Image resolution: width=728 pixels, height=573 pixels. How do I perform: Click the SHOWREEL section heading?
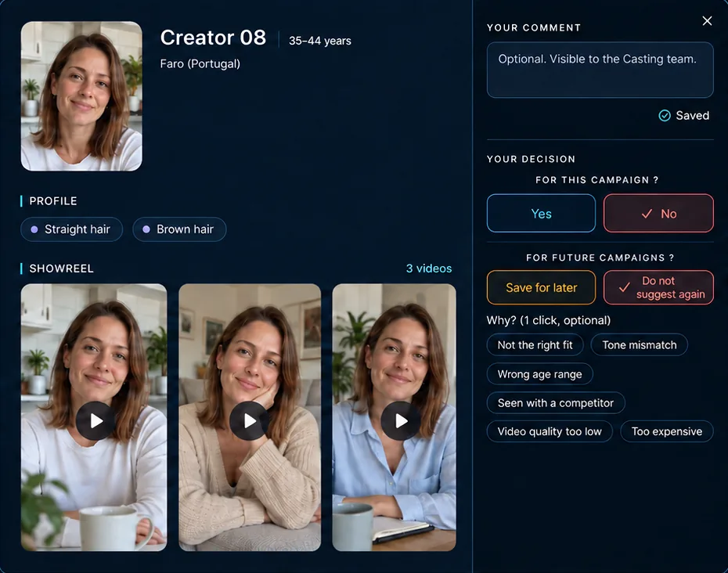pyautogui.click(x=61, y=268)
